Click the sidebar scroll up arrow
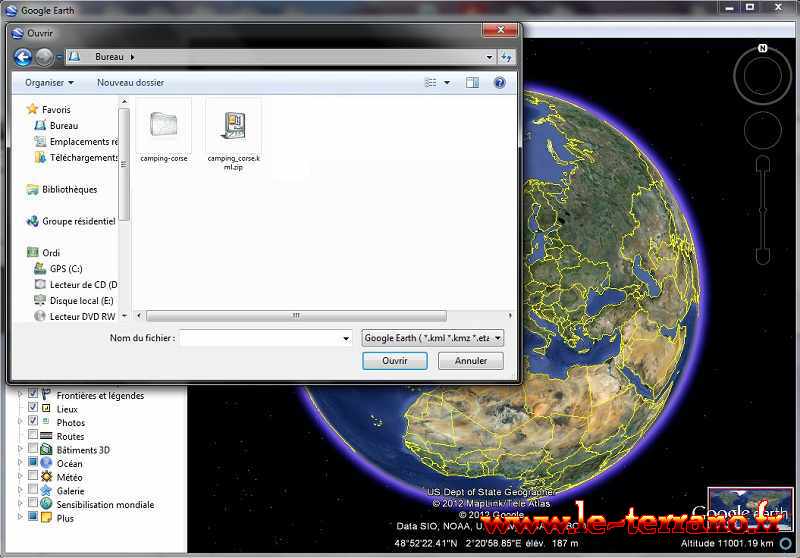The height and width of the screenshot is (558, 800). pos(124,102)
